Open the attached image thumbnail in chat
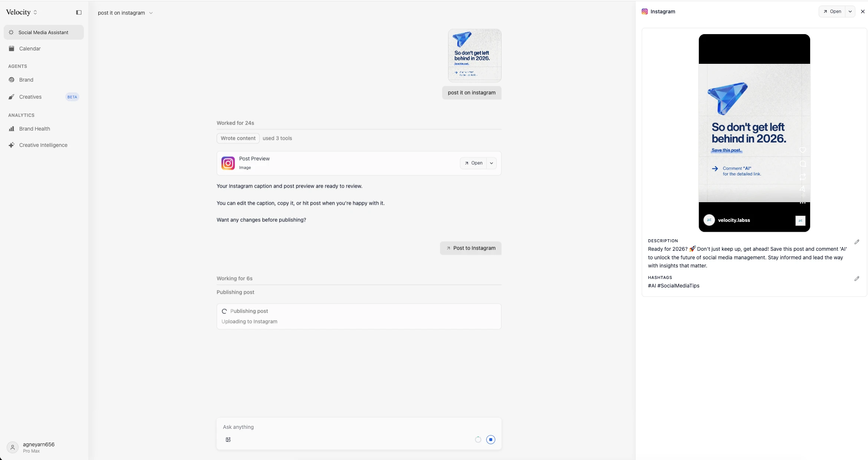The width and height of the screenshot is (868, 460). point(475,55)
